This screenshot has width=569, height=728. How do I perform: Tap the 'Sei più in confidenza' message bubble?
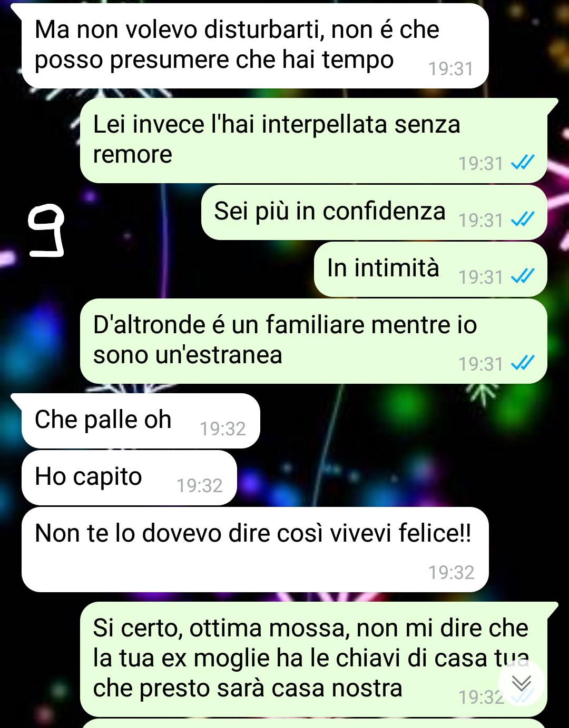coord(374,212)
